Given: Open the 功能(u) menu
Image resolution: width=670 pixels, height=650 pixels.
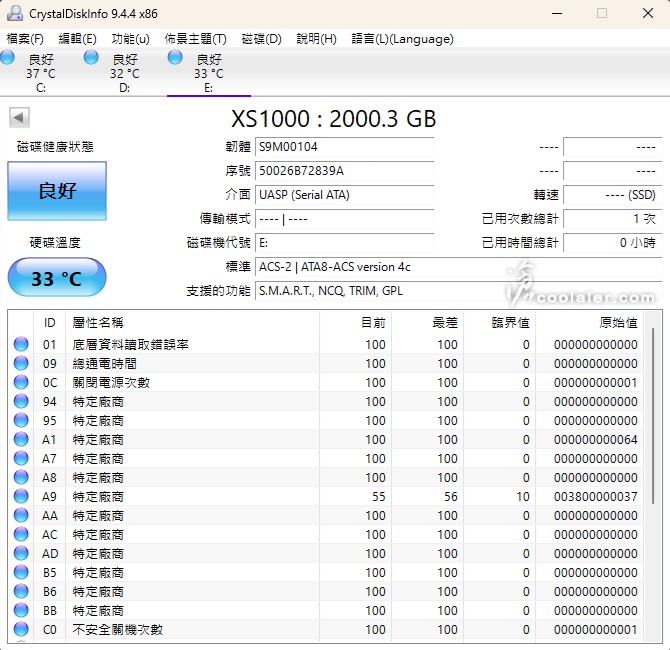Looking at the screenshot, I should 130,39.
